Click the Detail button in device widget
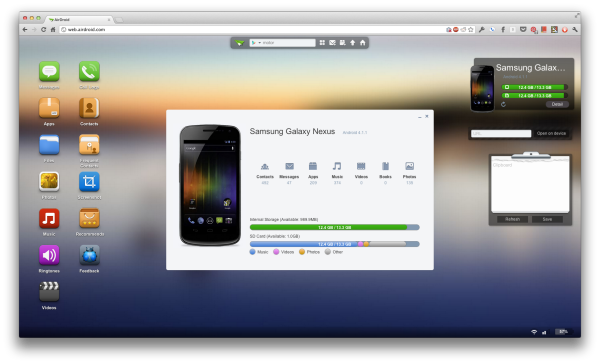Image resolution: width=600 pixels, height=364 pixels. 557,104
